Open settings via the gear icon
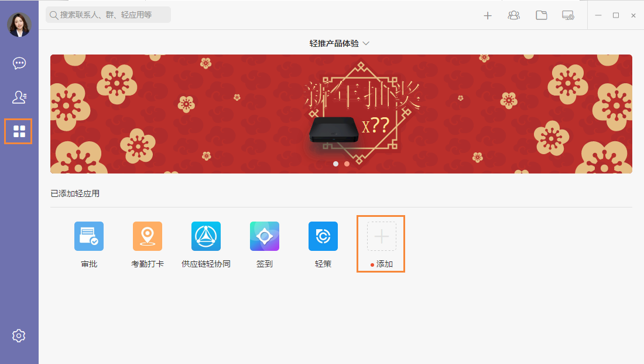The image size is (644, 364). (19, 335)
